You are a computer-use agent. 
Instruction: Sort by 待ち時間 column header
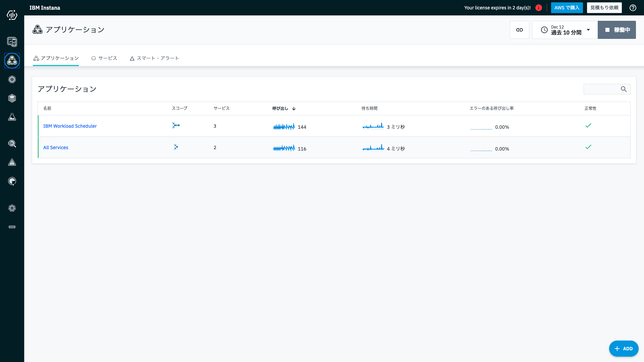(x=369, y=108)
